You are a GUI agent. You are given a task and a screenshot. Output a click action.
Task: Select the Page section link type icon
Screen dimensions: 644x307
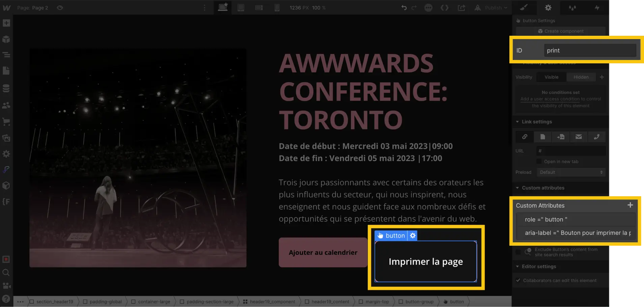click(561, 137)
